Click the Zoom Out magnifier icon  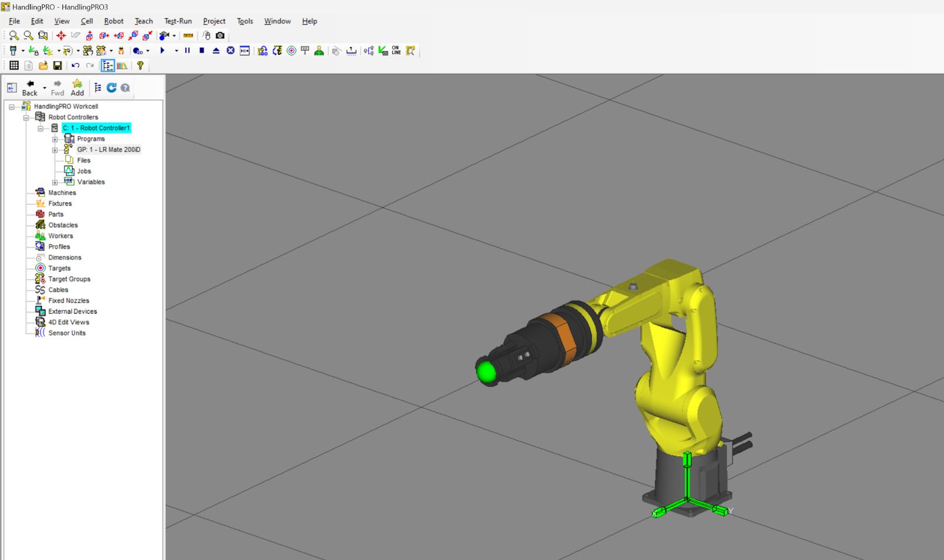click(28, 35)
